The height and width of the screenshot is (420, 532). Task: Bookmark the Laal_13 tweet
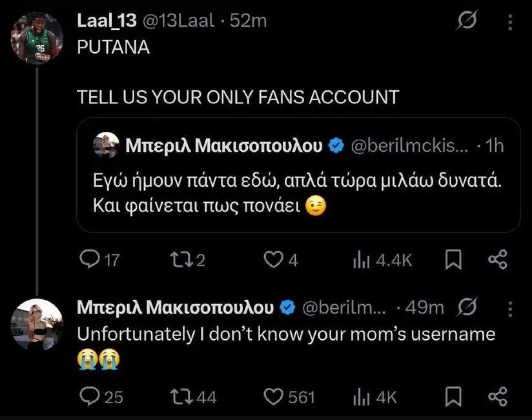coord(453,260)
